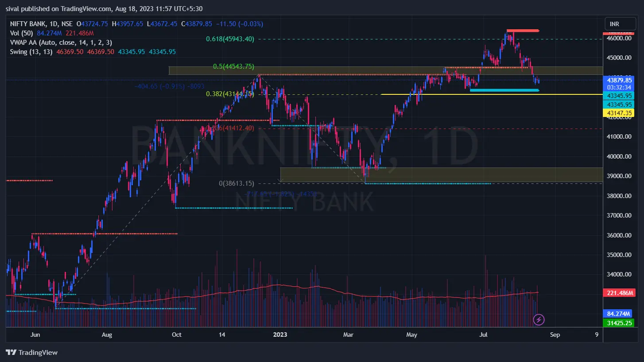Click 37000.00 on the price scale
644x362 pixels.
pos(619,216)
